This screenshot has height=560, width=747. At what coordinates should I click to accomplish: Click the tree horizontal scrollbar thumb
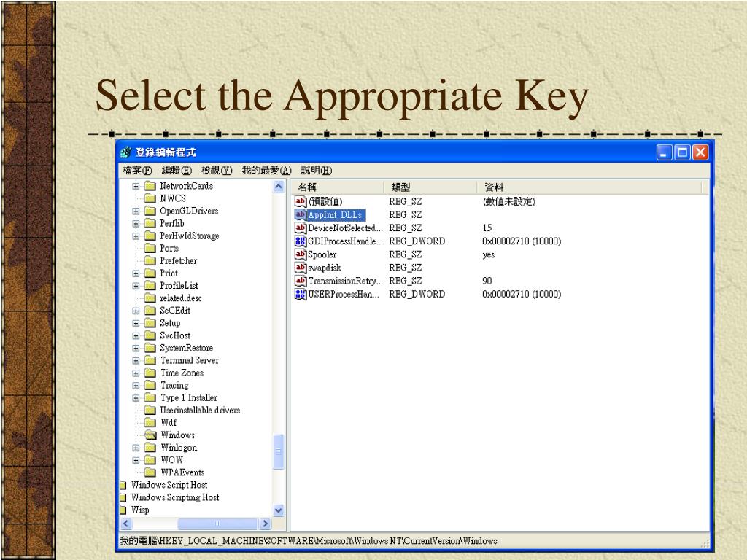pyautogui.click(x=217, y=524)
